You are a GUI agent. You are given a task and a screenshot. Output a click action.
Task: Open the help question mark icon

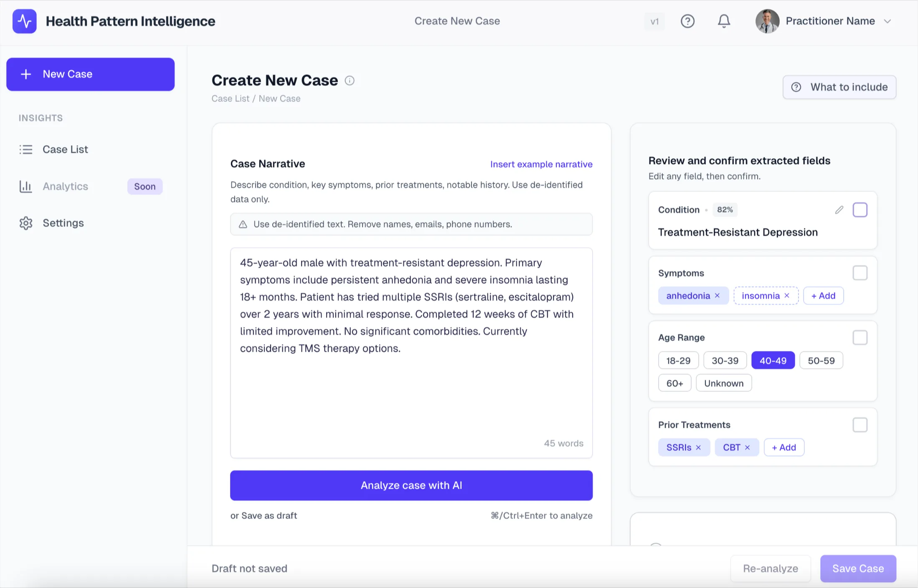(687, 21)
